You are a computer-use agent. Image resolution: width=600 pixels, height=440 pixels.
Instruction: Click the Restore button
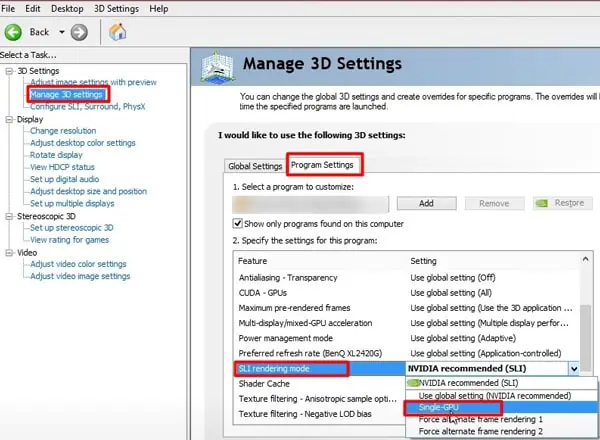pos(561,203)
